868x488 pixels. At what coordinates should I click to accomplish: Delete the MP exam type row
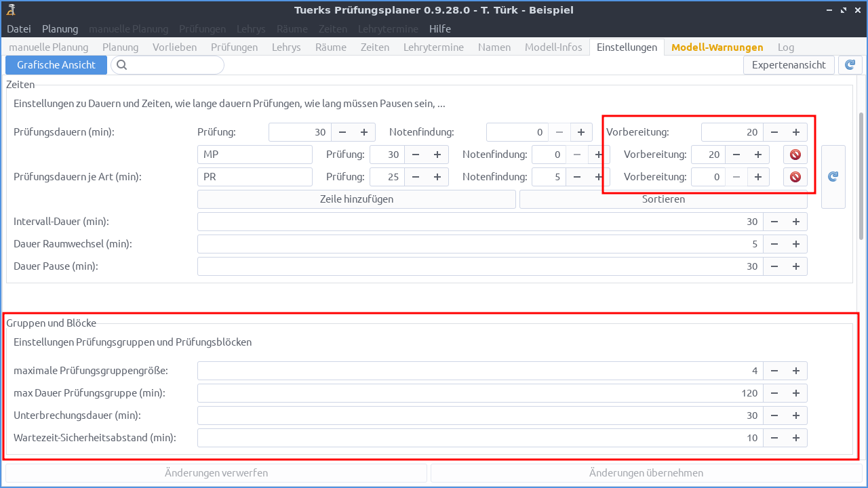(x=795, y=155)
